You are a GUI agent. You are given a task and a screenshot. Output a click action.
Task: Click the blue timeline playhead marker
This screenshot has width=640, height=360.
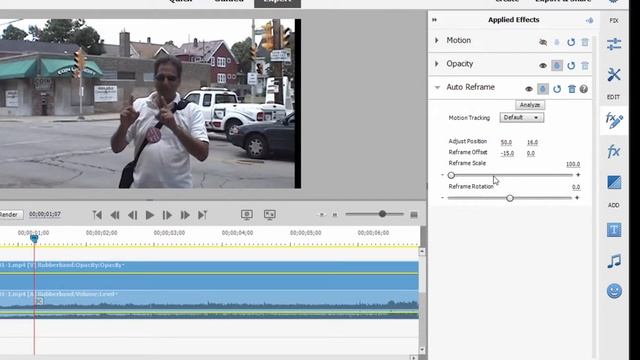pyautogui.click(x=34, y=238)
